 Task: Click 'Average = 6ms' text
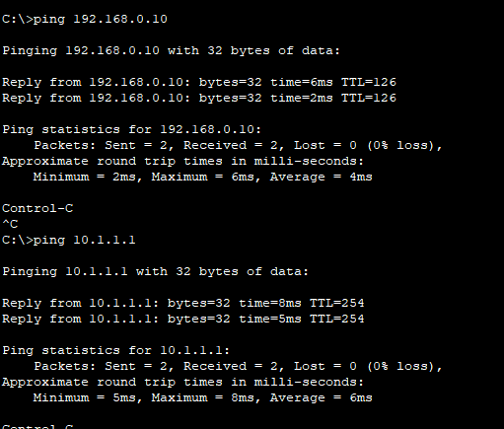click(x=322, y=398)
